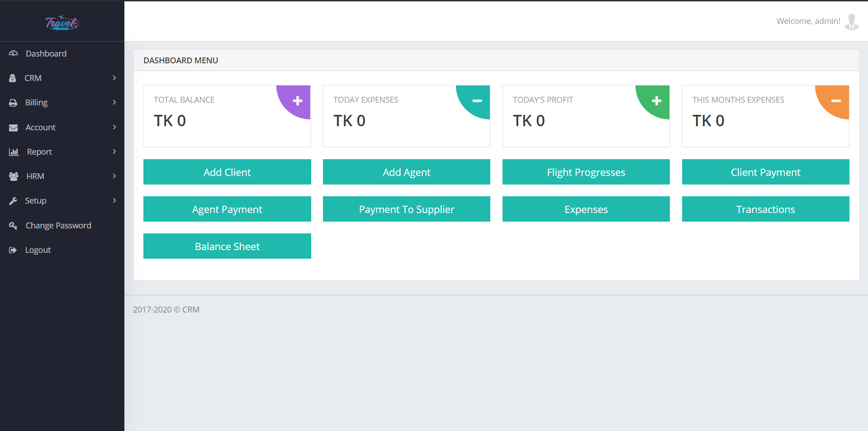Expand the CRM sidebar submenu arrow

click(x=114, y=78)
